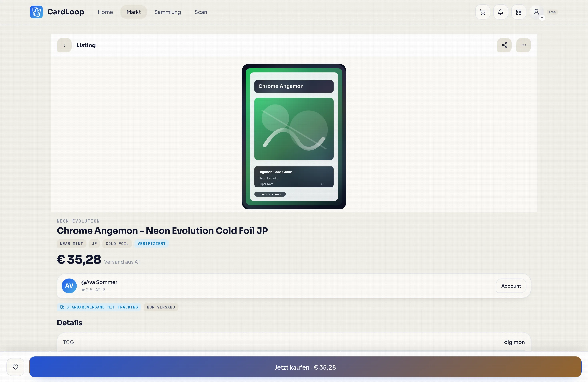This screenshot has width=588, height=382.
Task: Click the CardLoop brand name
Action: pyautogui.click(x=66, y=12)
